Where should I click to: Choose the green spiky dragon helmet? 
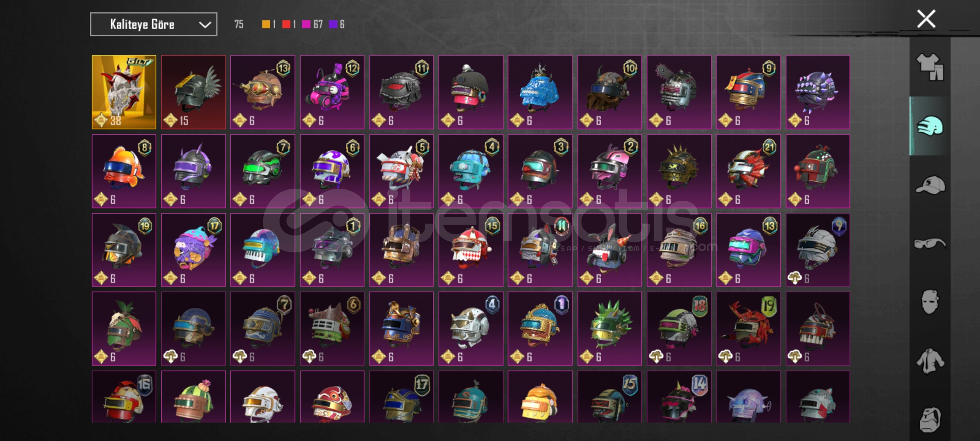(610, 328)
